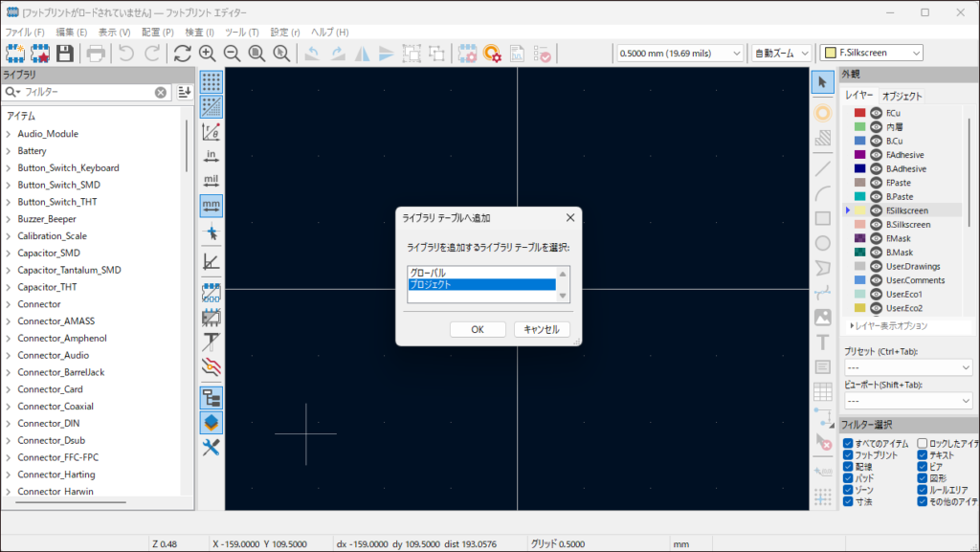Click the キャンセル button
The image size is (980, 552).
(x=542, y=329)
